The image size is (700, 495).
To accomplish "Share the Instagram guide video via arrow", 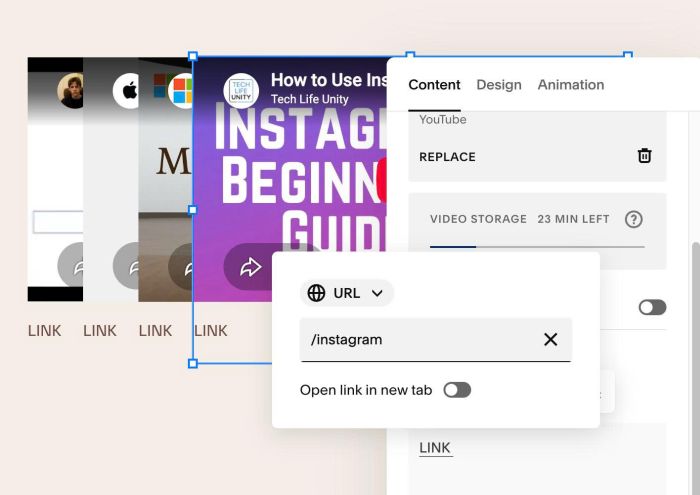I will point(250,267).
